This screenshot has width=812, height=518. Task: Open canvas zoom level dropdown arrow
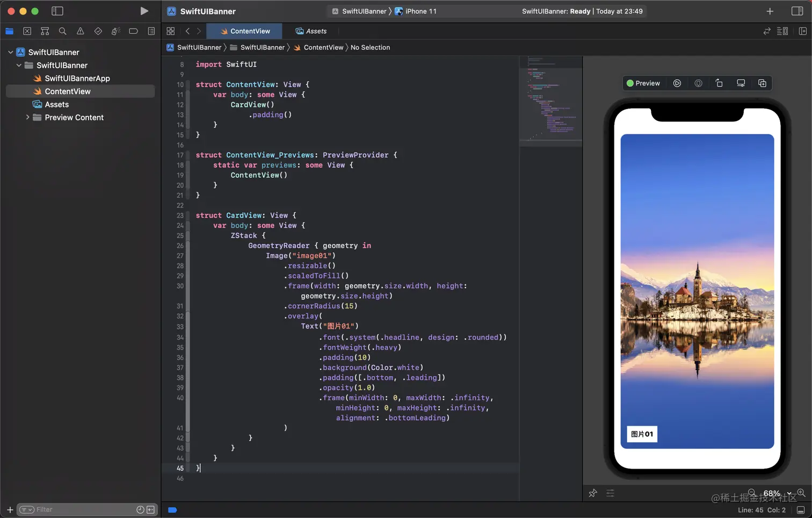[789, 493]
